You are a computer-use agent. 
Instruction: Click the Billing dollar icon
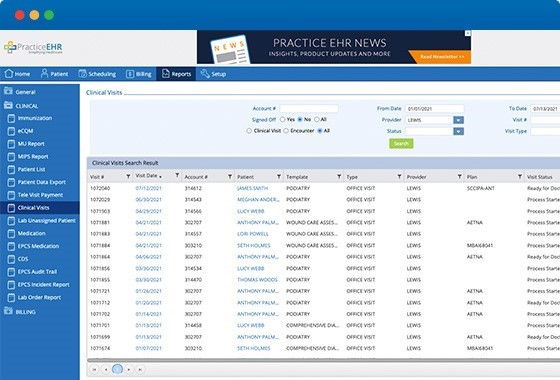pyautogui.click(x=130, y=74)
